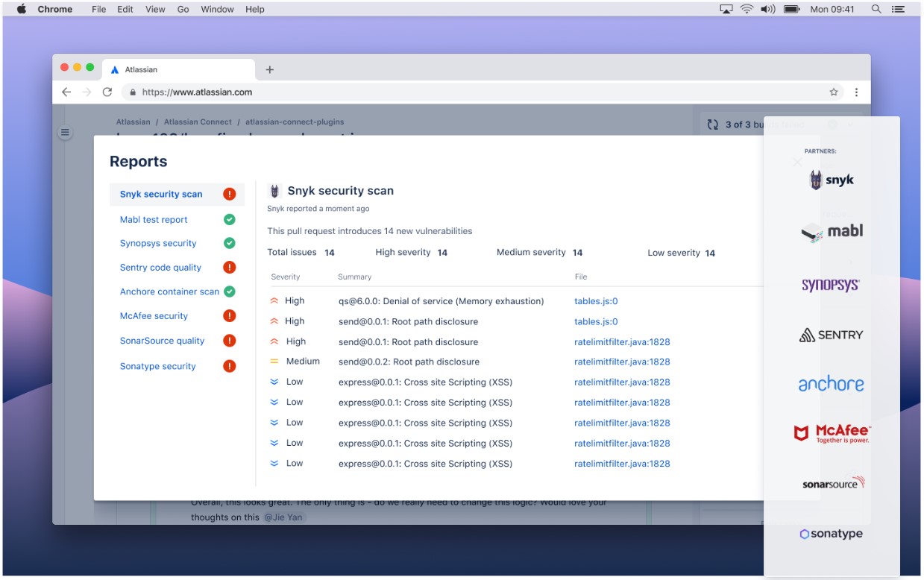Open Medium severity ratelimitfilter.java:1828 link
This screenshot has width=924, height=580.
click(x=622, y=362)
